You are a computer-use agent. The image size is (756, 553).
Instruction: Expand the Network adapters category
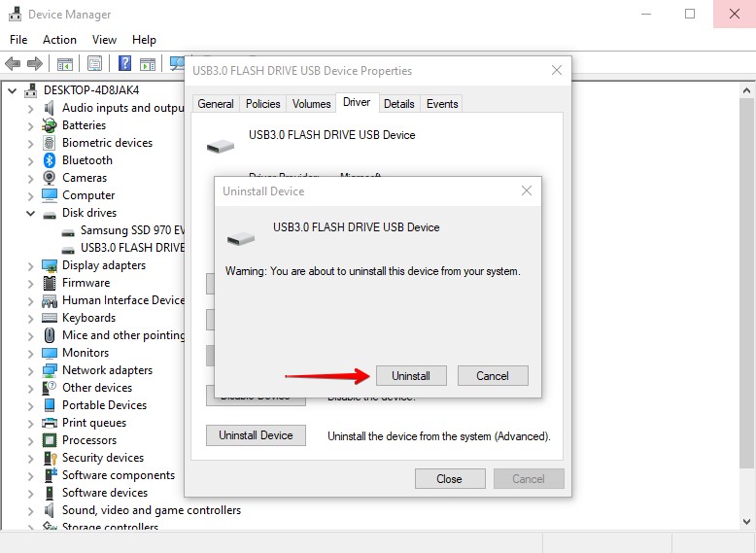coord(30,370)
